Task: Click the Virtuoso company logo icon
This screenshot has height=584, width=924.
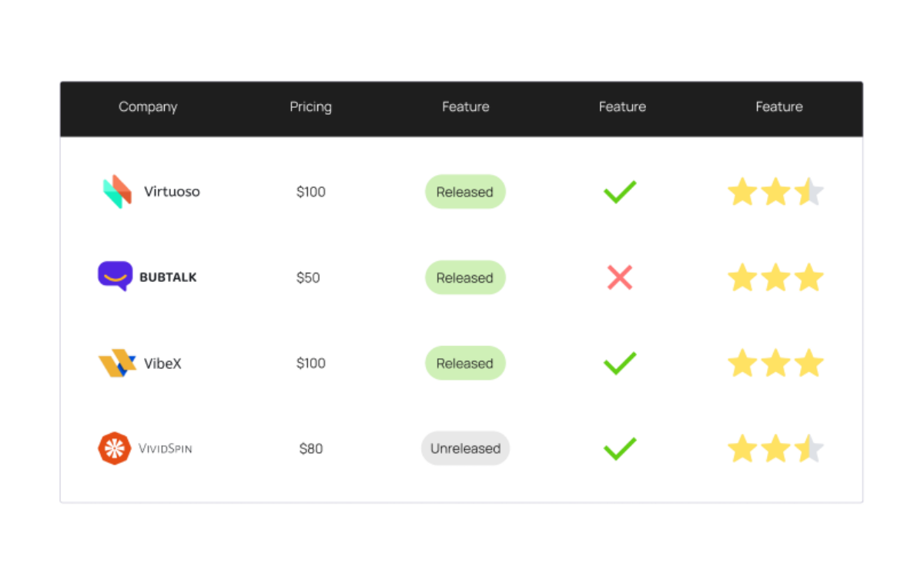Action: coord(118,192)
